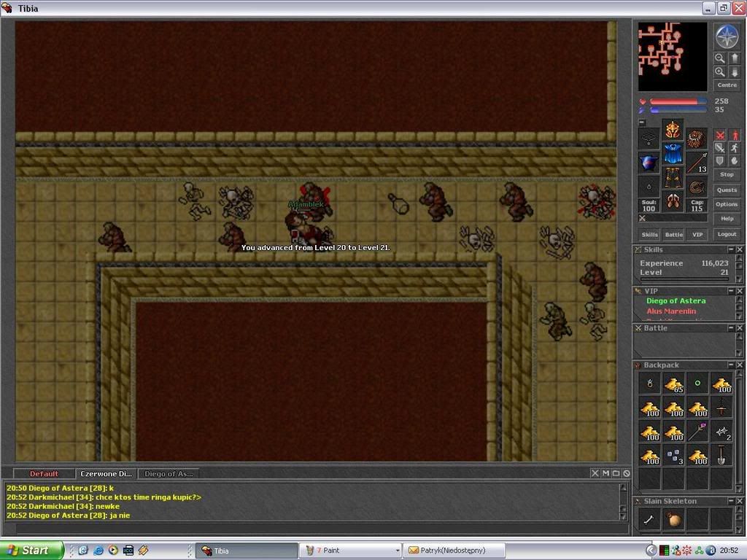
Task: Zoom in the minimap
Action: 719,72
